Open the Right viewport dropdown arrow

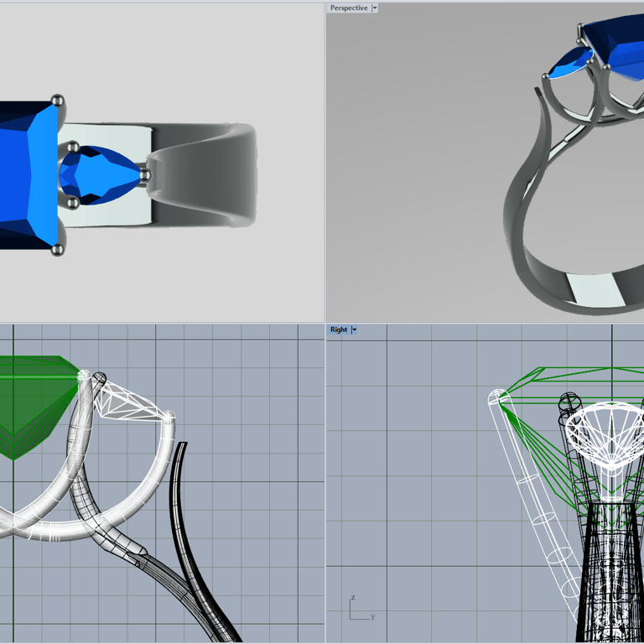[354, 330]
